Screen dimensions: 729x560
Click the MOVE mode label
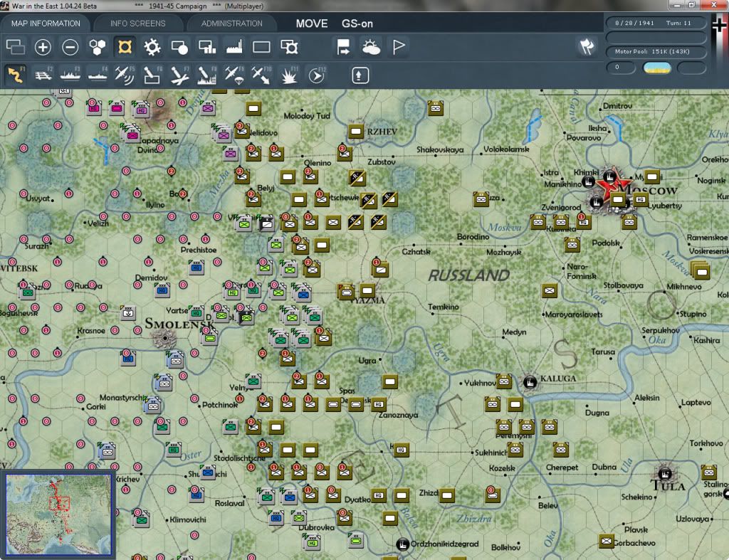312,23
